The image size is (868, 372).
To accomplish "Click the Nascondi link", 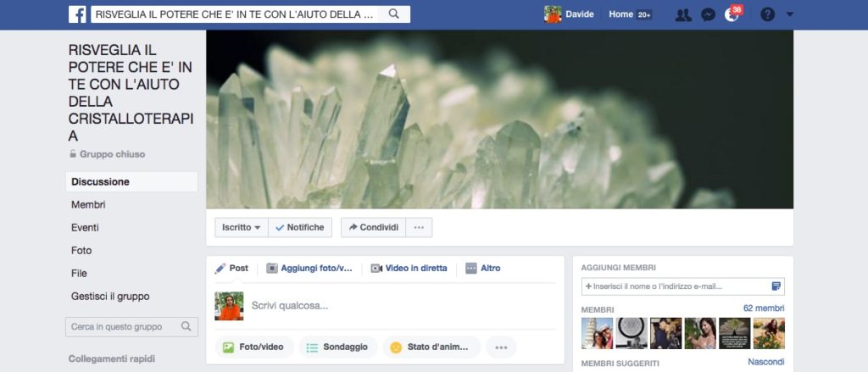I will 765,362.
